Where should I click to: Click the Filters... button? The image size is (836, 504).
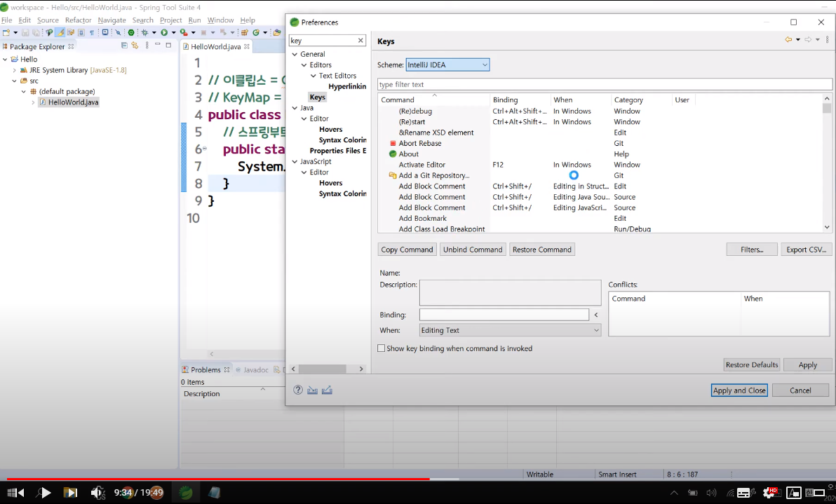[752, 250]
